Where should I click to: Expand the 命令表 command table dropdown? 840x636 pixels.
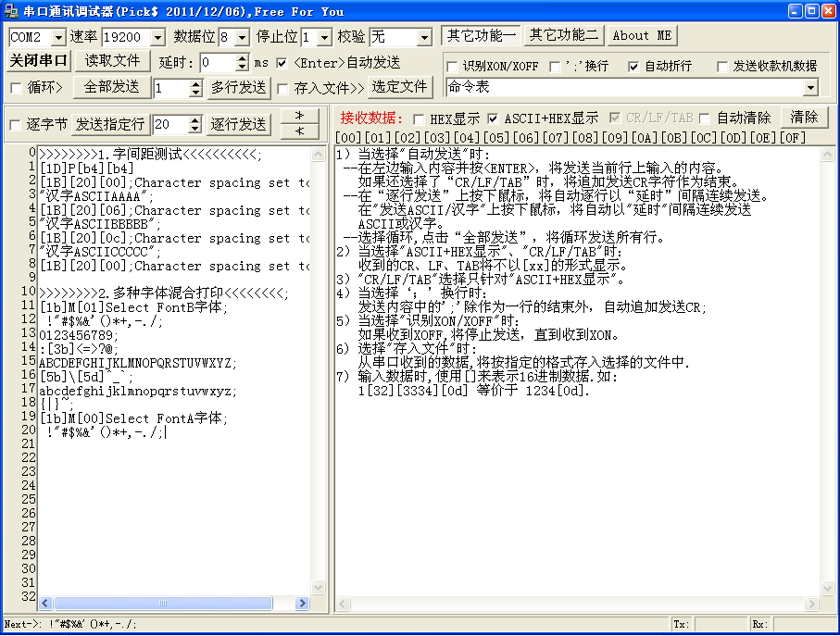[x=811, y=87]
